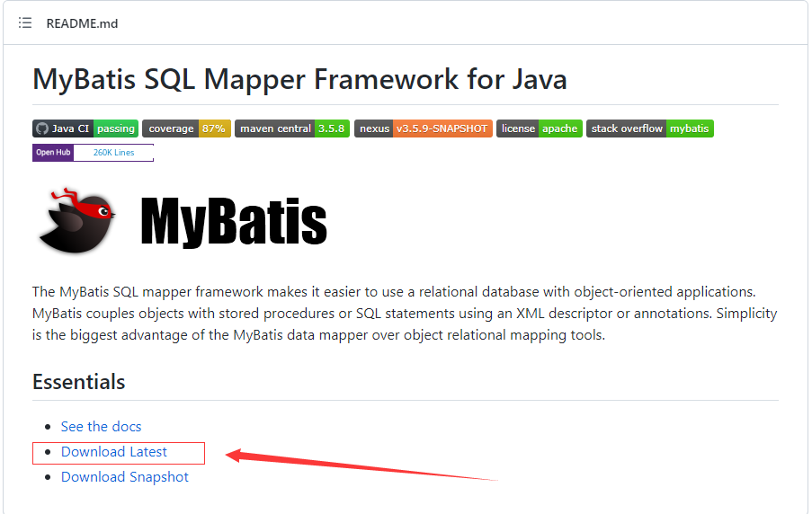
Task: Open the 'Download Snapshot' link
Action: pos(125,476)
